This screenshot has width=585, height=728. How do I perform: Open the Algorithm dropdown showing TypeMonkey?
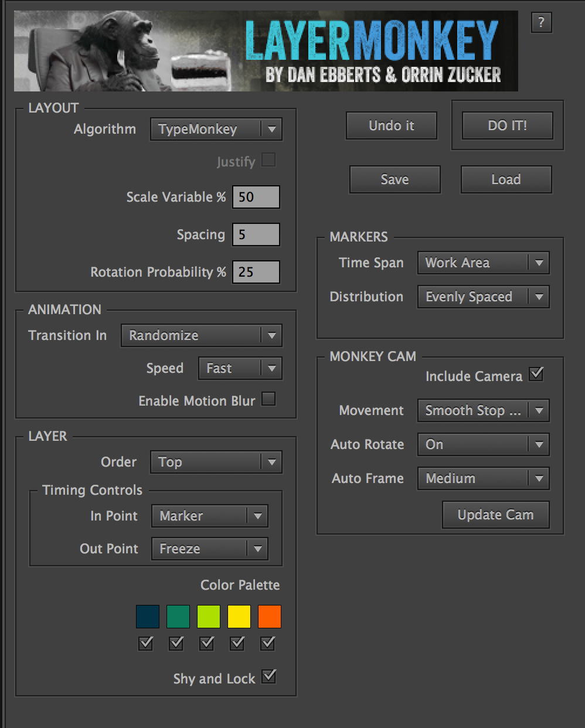click(215, 129)
